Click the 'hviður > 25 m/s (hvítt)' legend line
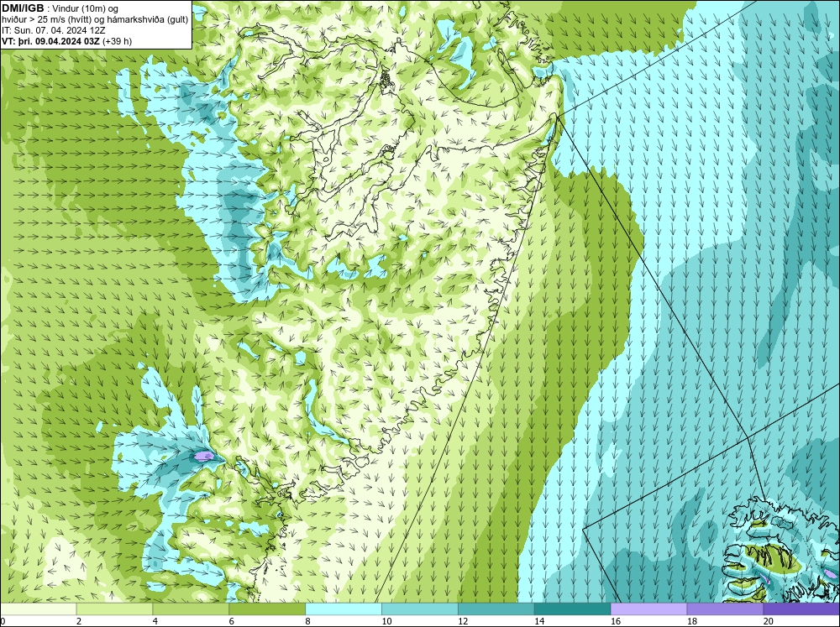840x627 pixels. tap(46, 19)
